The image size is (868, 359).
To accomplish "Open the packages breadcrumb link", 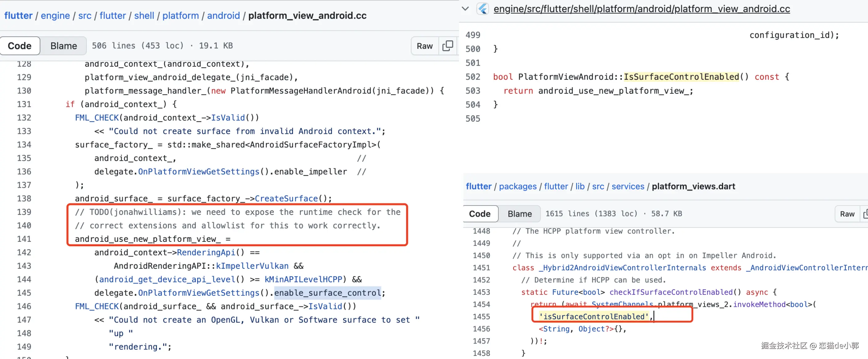I will [518, 186].
